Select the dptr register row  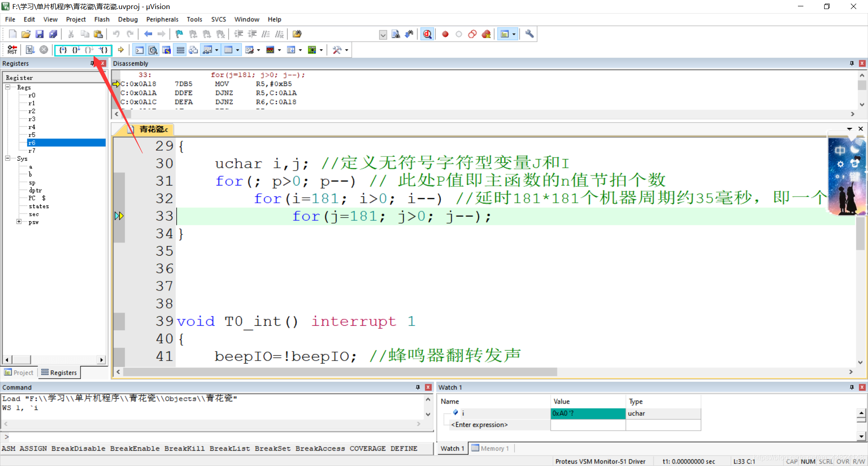[35, 190]
